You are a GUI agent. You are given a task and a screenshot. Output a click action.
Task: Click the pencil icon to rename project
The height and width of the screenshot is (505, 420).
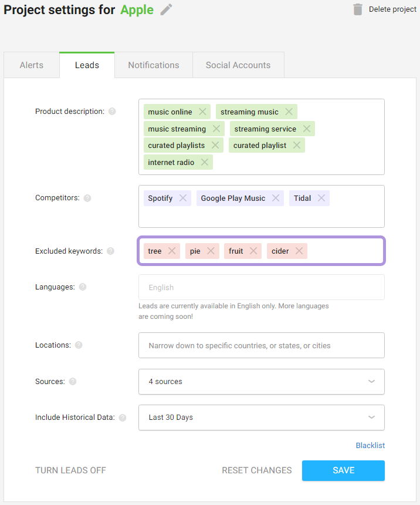167,9
